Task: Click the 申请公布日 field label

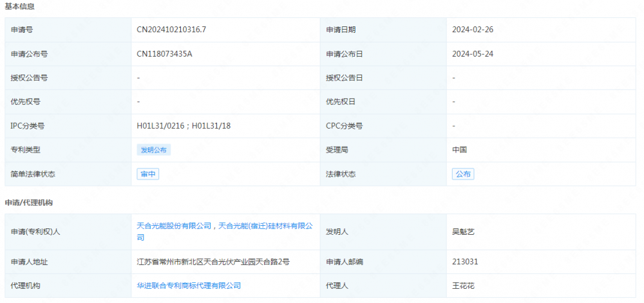Action: 345,53
